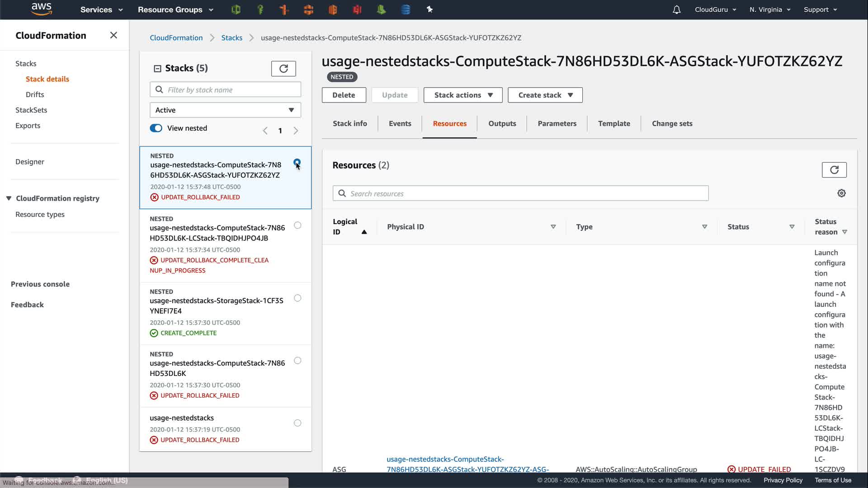
Task: Go to next stacks page arrow
Action: pos(296,131)
